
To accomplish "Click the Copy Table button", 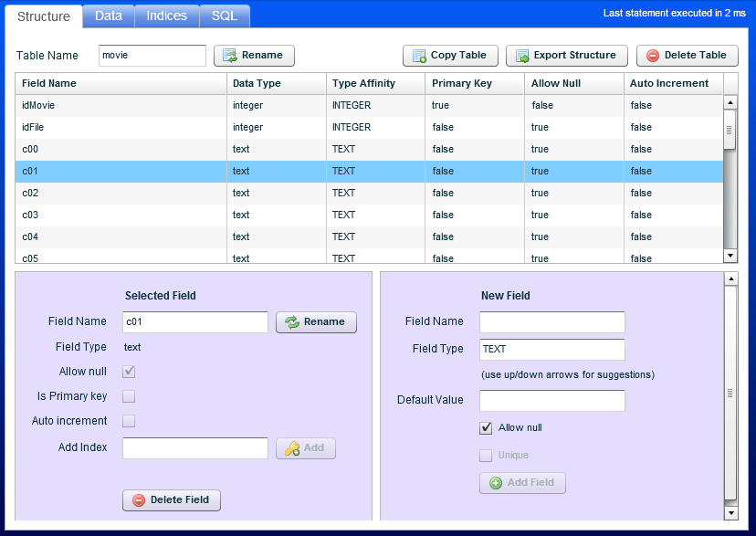I will [450, 56].
